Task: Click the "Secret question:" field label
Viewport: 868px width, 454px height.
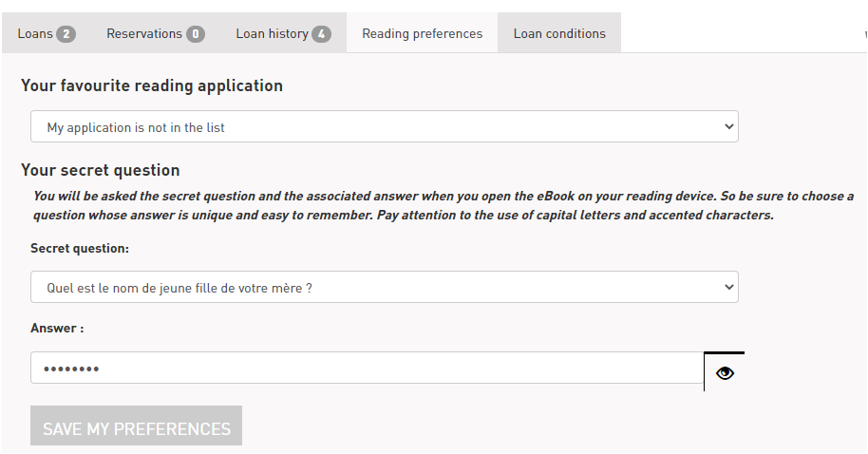Action: coord(80,249)
